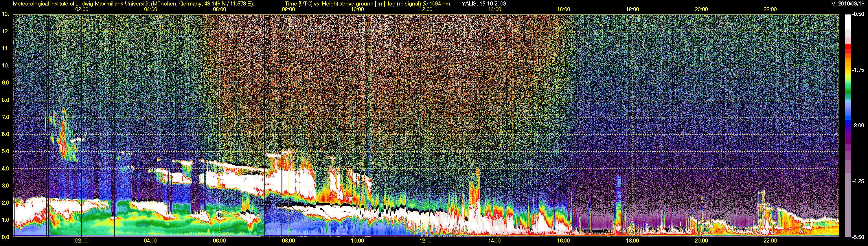Image resolution: width=868 pixels, height=246 pixels.
Task: Click the '-0.50' color scale value
Action: coord(858,14)
